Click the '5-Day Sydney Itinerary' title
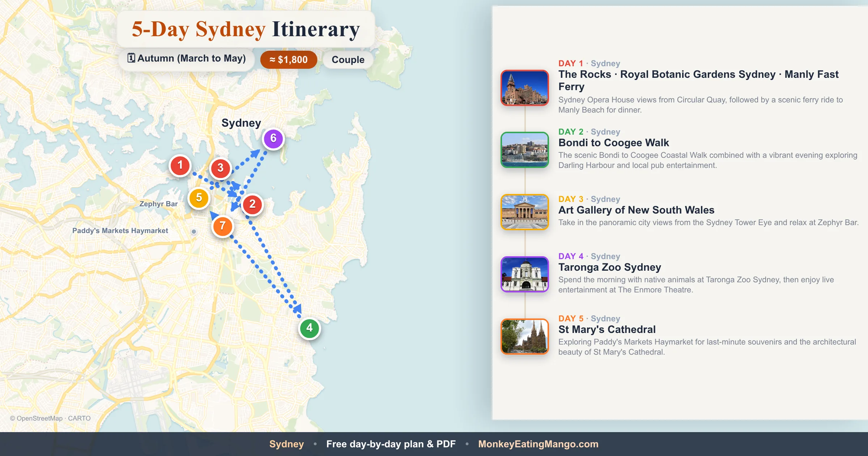This screenshot has height=456, width=868. coord(246,29)
